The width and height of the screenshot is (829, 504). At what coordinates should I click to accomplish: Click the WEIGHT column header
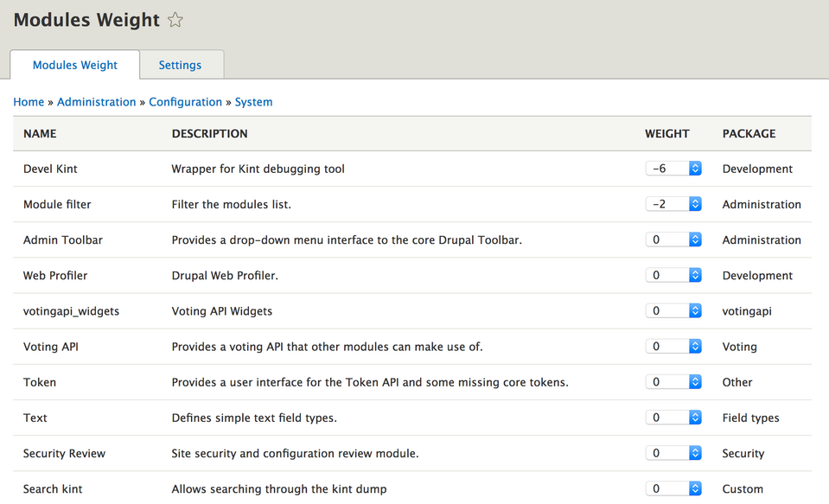(x=666, y=134)
